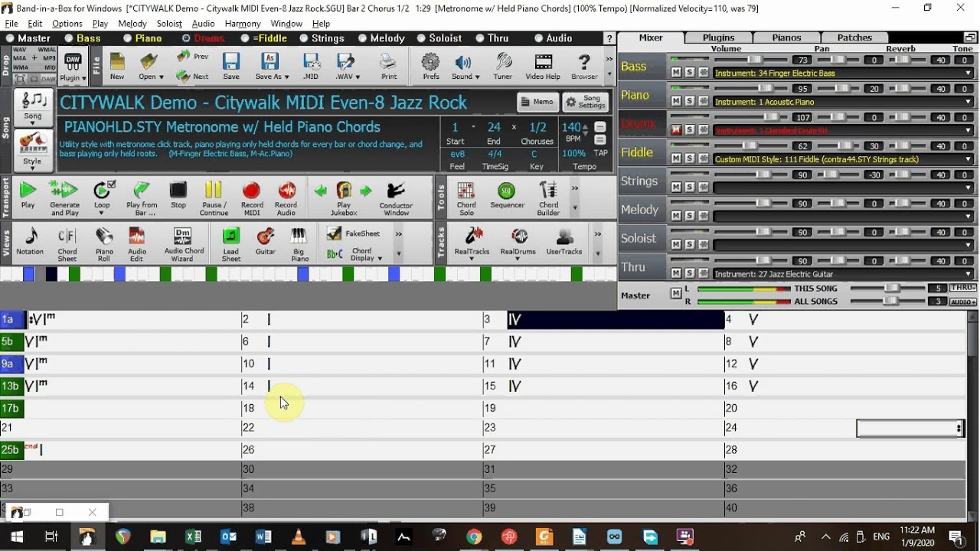Select the Piano track radio button
Image resolution: width=980 pixels, height=551 pixels.
tap(127, 38)
